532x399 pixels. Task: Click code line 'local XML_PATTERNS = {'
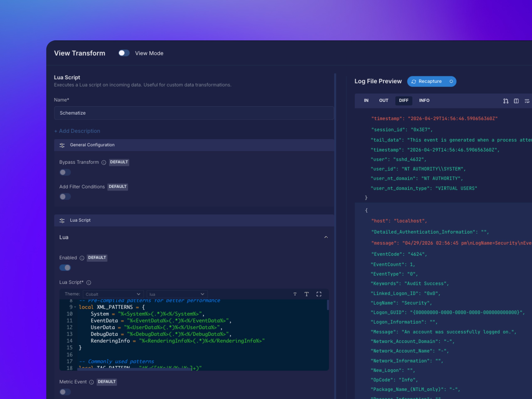point(112,307)
